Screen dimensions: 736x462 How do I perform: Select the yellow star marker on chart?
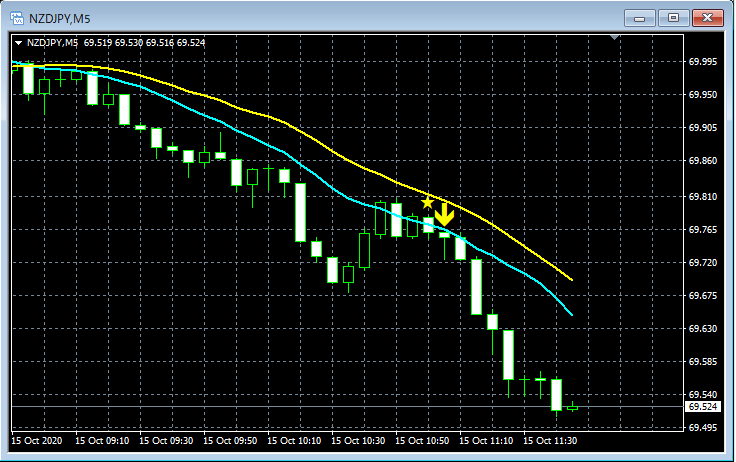427,203
